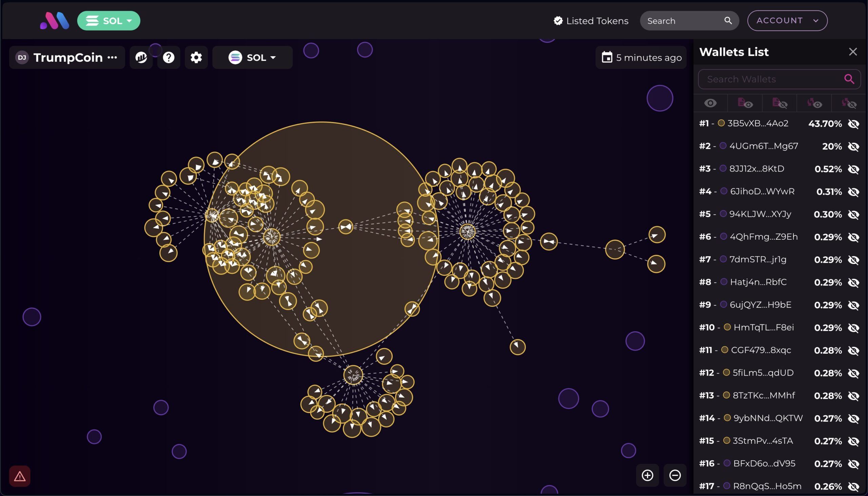Open the map settings gear
This screenshot has width=868, height=496.
click(196, 58)
